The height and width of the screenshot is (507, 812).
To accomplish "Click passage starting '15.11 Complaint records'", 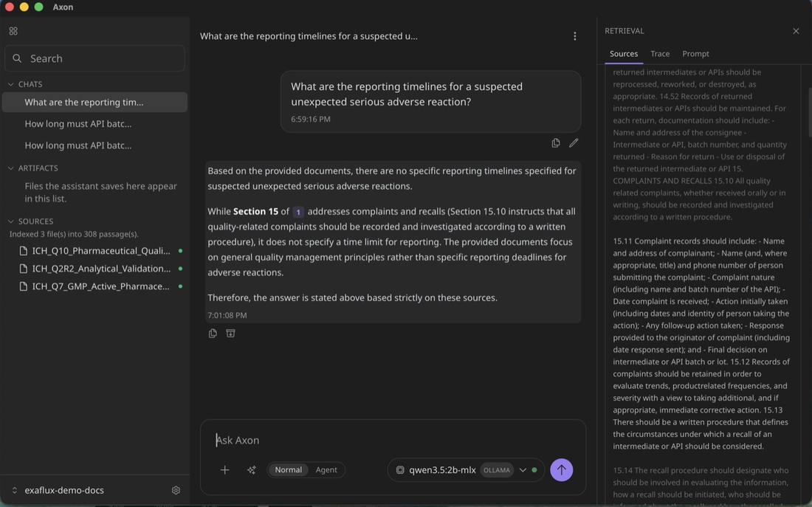I will pyautogui.click(x=701, y=344).
